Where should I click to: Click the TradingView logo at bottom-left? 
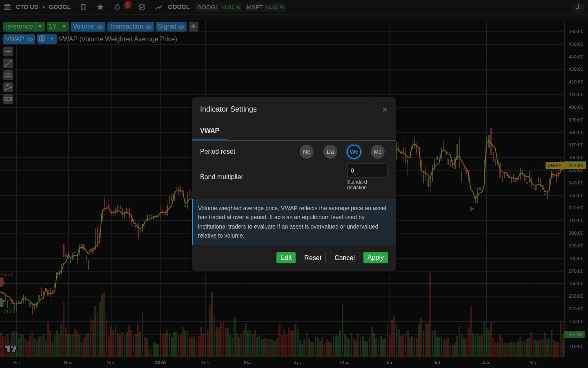pyautogui.click(x=11, y=348)
